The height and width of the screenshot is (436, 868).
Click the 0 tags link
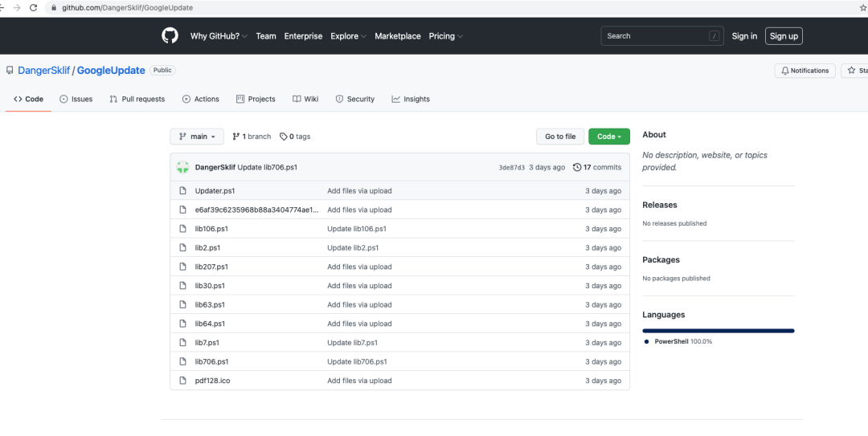295,137
